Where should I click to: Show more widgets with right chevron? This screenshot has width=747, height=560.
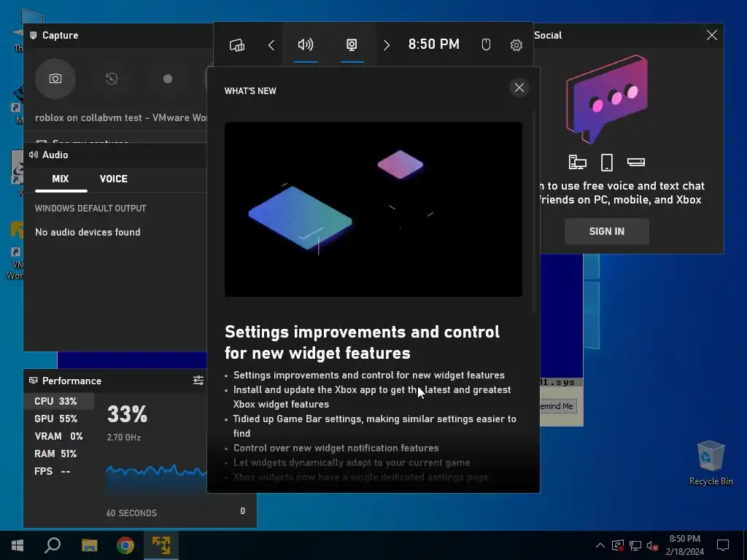click(387, 44)
